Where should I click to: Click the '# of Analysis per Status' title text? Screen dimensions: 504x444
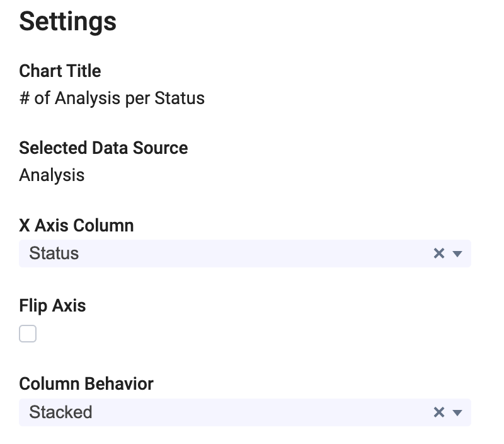coord(112,98)
